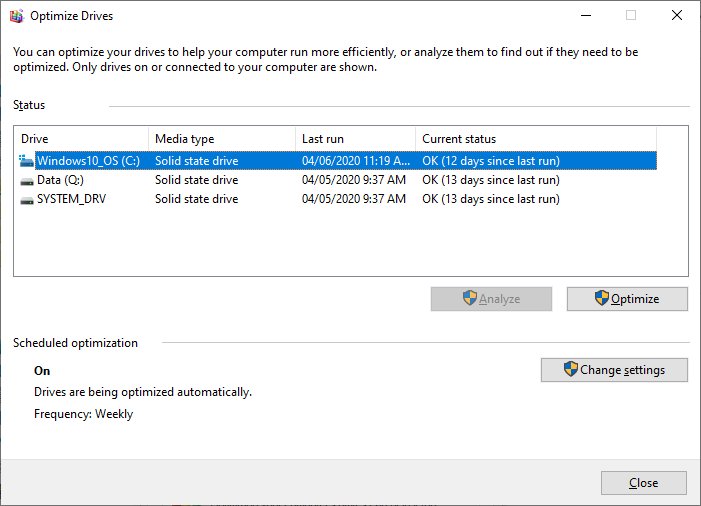The image size is (701, 506).
Task: Click the shield icon on Change settings
Action: tap(570, 369)
